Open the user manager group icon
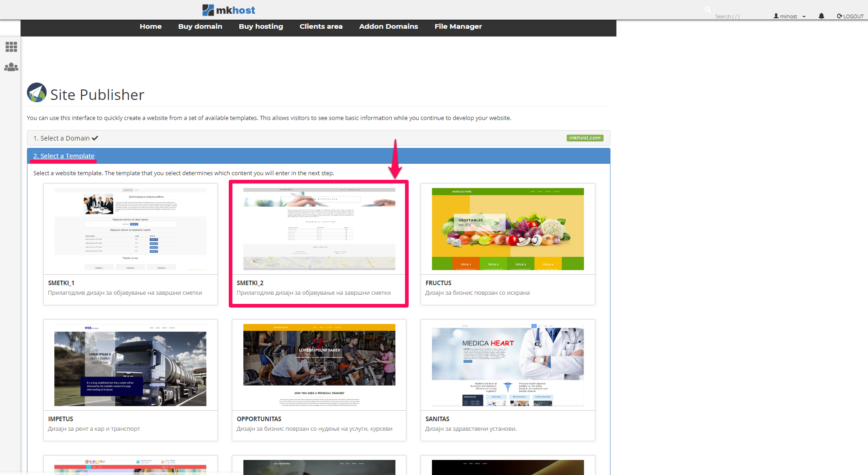The width and height of the screenshot is (868, 475). pyautogui.click(x=11, y=67)
